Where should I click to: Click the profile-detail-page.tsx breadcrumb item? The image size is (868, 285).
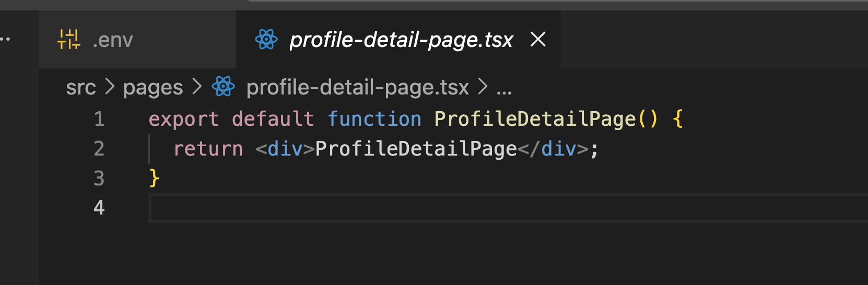coord(357,88)
